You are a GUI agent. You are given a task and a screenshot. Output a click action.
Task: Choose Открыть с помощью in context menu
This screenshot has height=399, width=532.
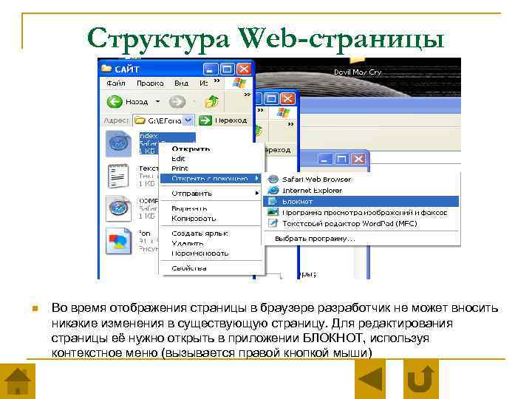[211, 178]
